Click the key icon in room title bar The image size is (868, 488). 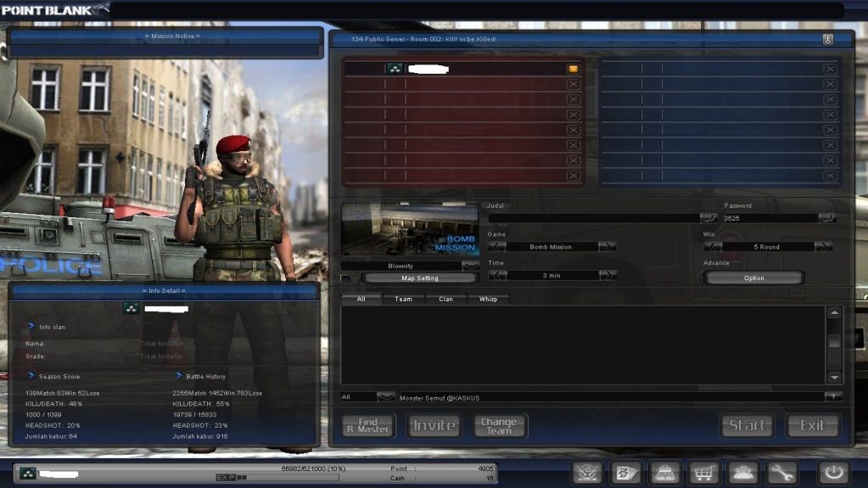click(x=827, y=39)
